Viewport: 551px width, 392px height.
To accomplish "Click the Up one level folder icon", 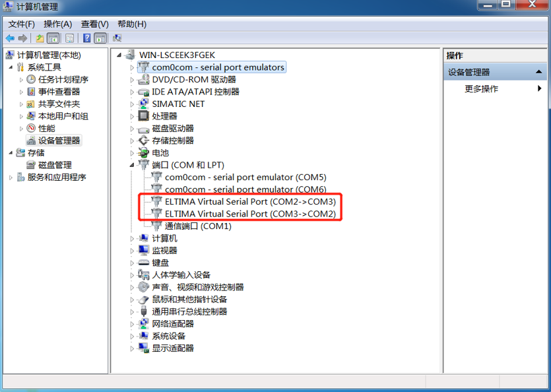I will click(x=40, y=38).
